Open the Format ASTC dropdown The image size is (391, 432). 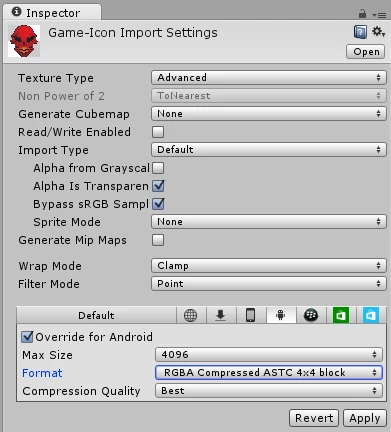point(269,373)
